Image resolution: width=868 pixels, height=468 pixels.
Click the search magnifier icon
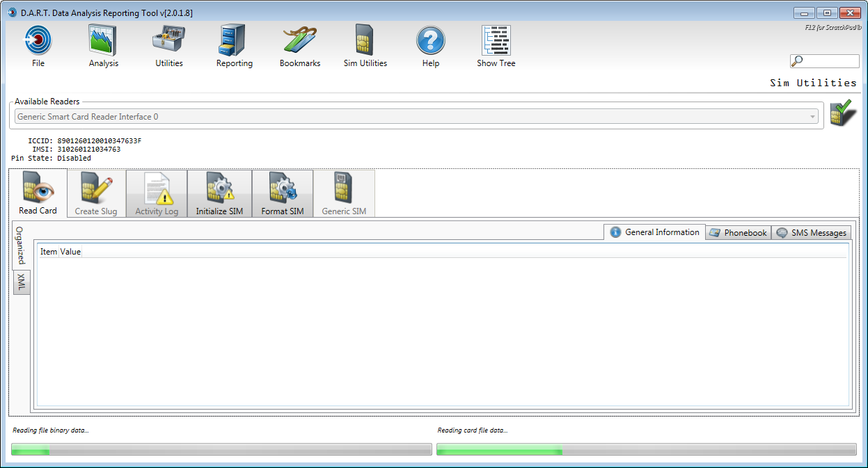coord(798,61)
